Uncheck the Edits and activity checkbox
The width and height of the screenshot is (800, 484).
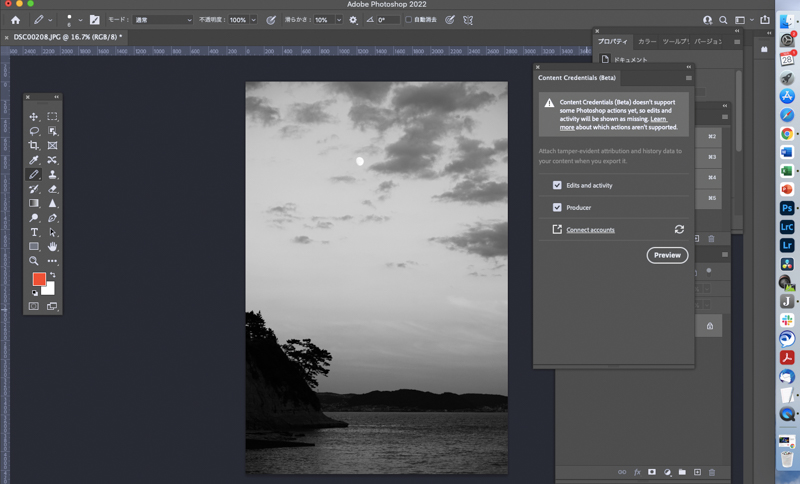tap(557, 185)
